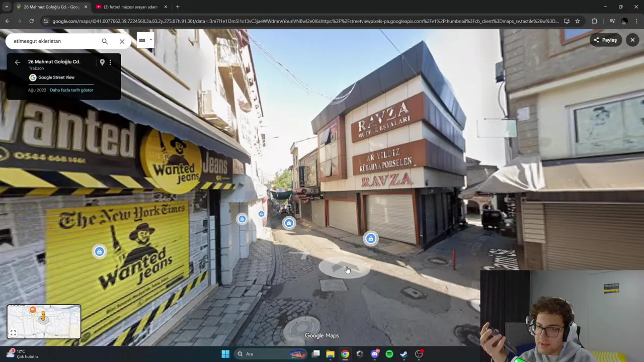The width and height of the screenshot is (644, 362).
Task: Open the Windows Start menu
Action: [x=225, y=354]
